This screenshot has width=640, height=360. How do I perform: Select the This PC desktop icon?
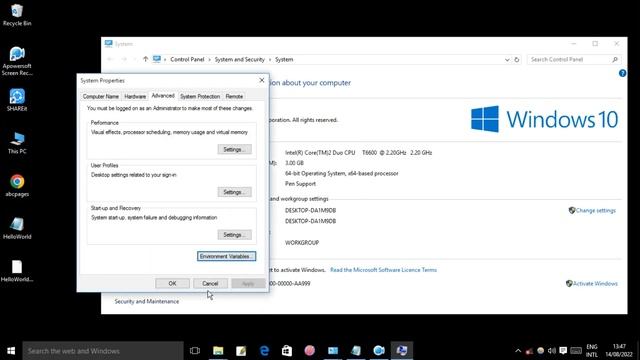pos(17,143)
